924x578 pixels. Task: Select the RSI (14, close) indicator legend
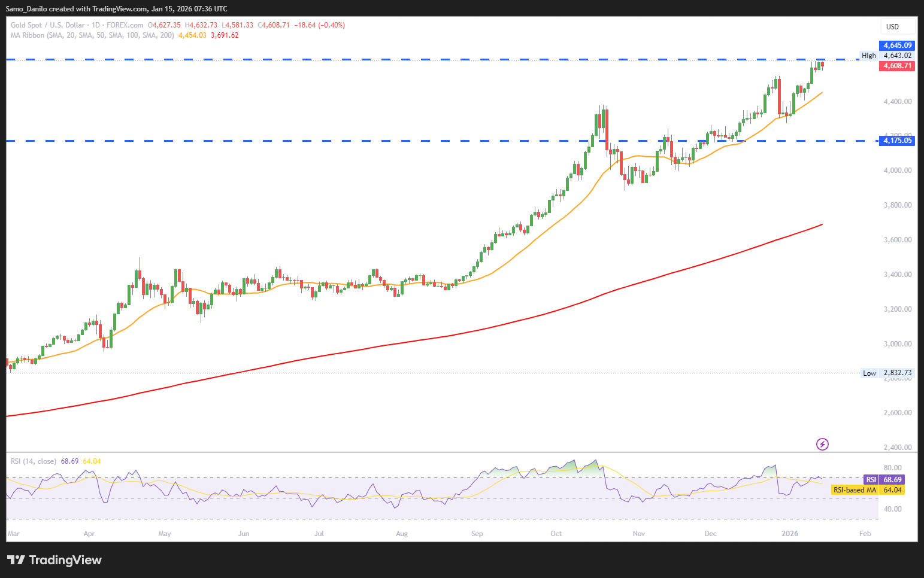pos(34,461)
